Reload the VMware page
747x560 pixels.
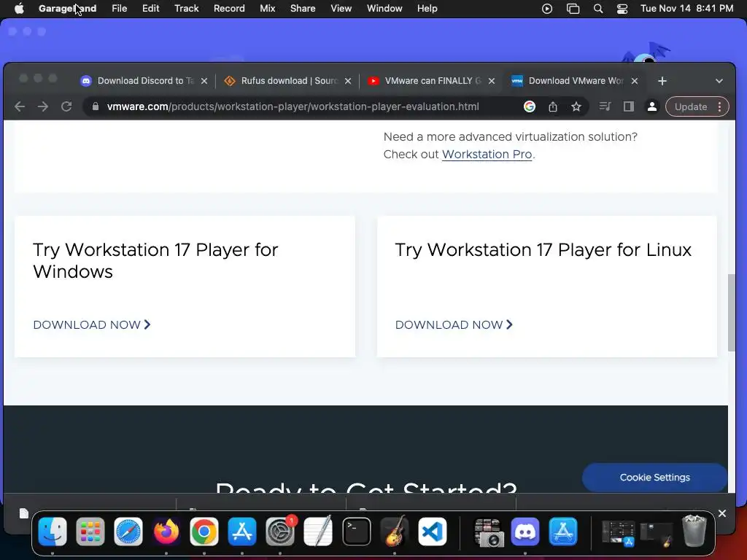coord(66,106)
